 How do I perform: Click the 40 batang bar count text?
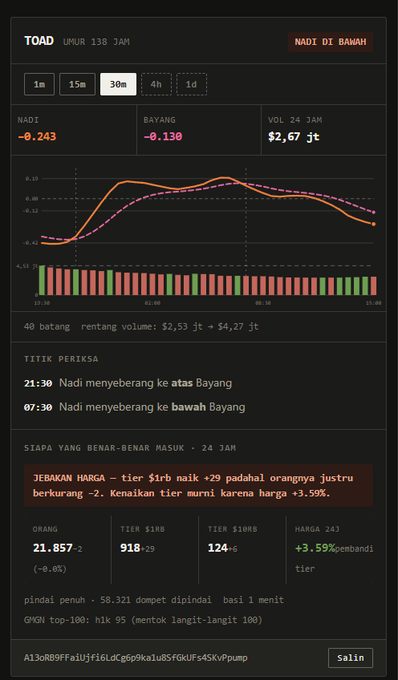pyautogui.click(x=47, y=327)
